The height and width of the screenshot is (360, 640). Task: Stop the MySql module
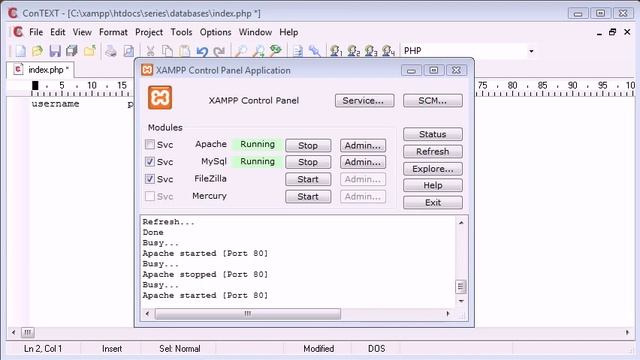(308, 162)
